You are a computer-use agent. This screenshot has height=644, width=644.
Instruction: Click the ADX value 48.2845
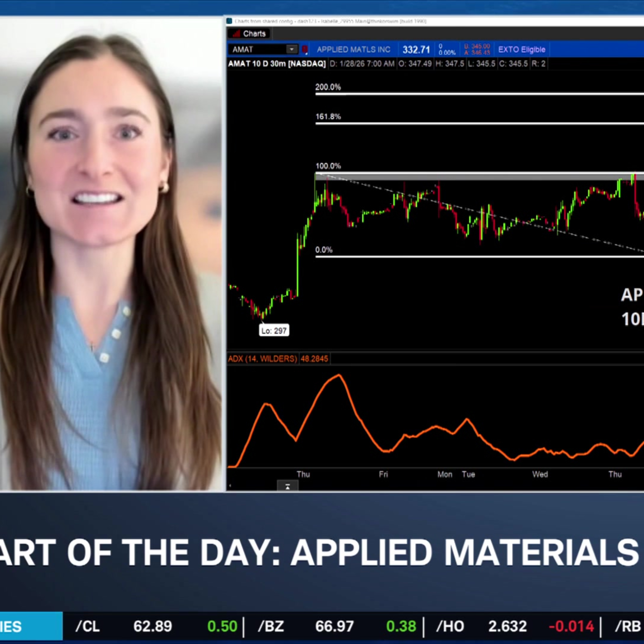[314, 359]
